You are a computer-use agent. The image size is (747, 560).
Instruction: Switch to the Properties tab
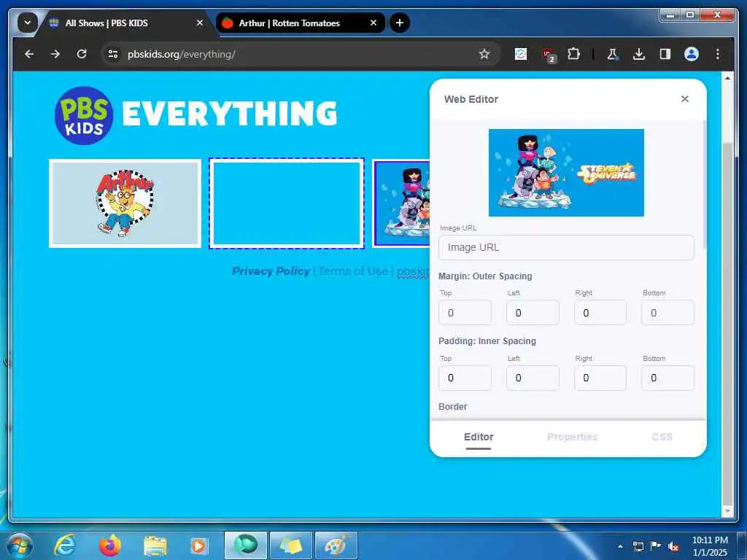[572, 437]
